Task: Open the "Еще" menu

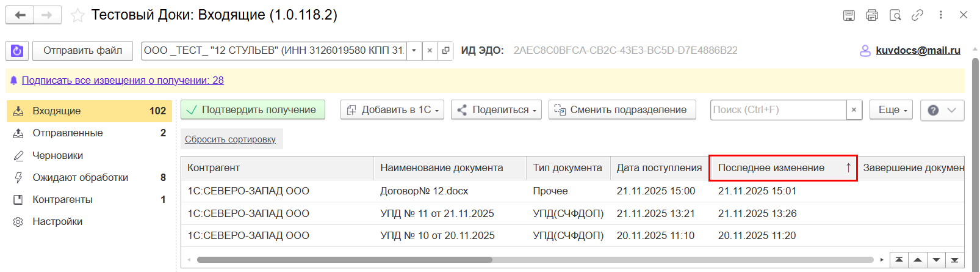Action: [891, 110]
